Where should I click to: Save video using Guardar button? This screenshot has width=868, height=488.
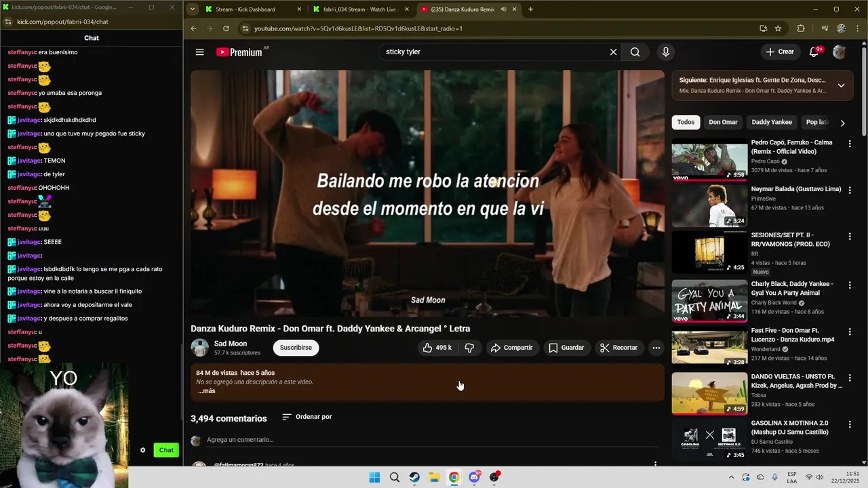click(x=566, y=348)
